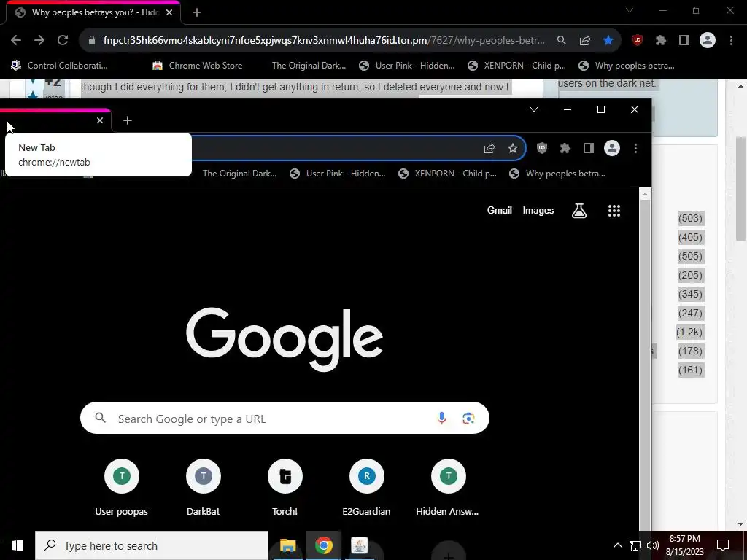Image resolution: width=747 pixels, height=560 pixels.
Task: Add a new tab in the front Chrome window
Action: click(127, 120)
